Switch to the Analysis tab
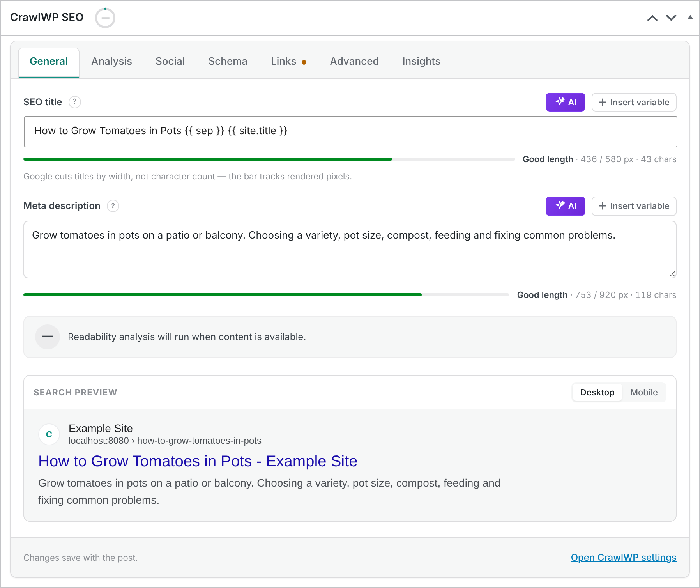Screen dimensions: 700x588 [112, 62]
